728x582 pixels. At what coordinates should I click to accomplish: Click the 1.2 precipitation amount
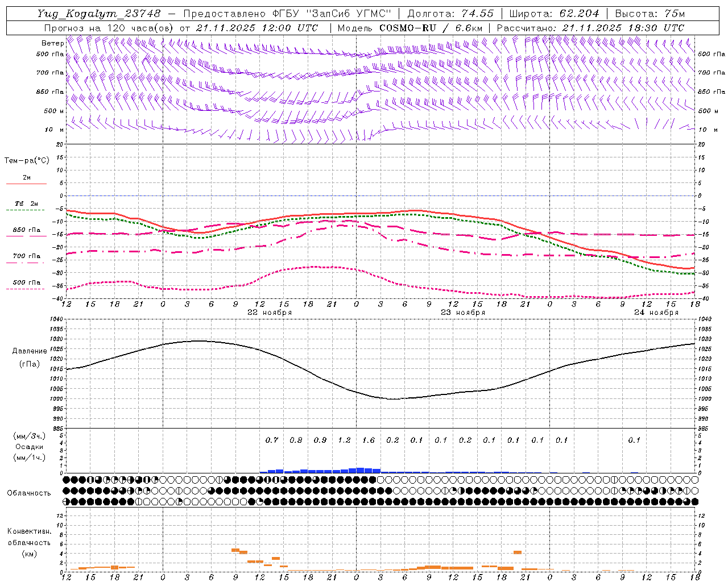[x=344, y=440]
